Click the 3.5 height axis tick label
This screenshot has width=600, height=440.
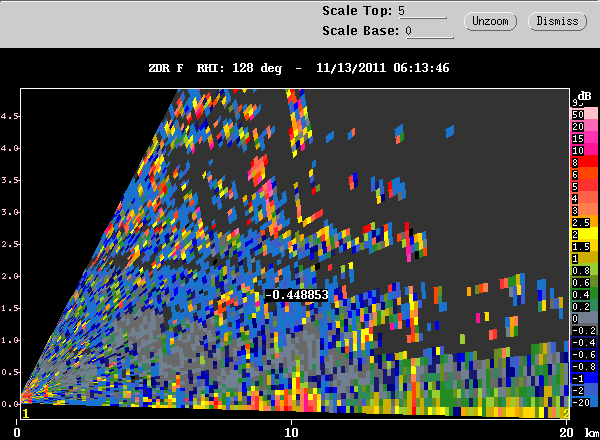coord(9,180)
